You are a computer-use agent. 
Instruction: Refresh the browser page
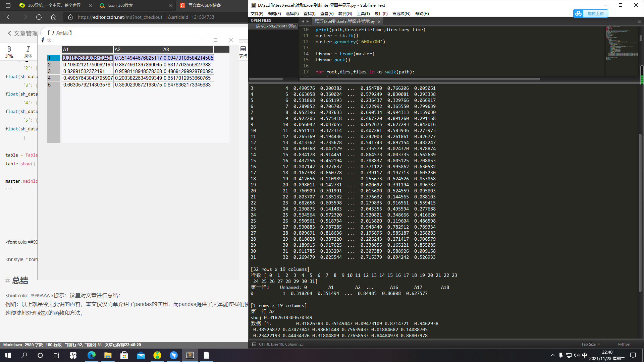39,17
